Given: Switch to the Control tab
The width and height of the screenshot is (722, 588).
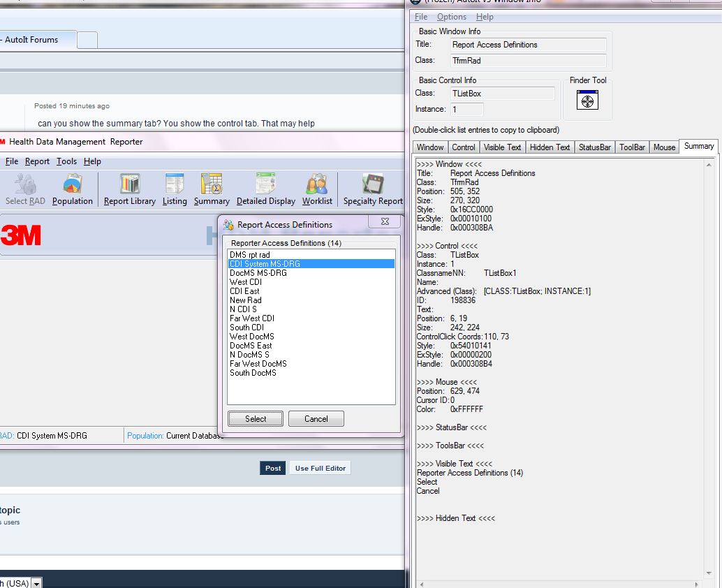Looking at the screenshot, I should point(463,147).
